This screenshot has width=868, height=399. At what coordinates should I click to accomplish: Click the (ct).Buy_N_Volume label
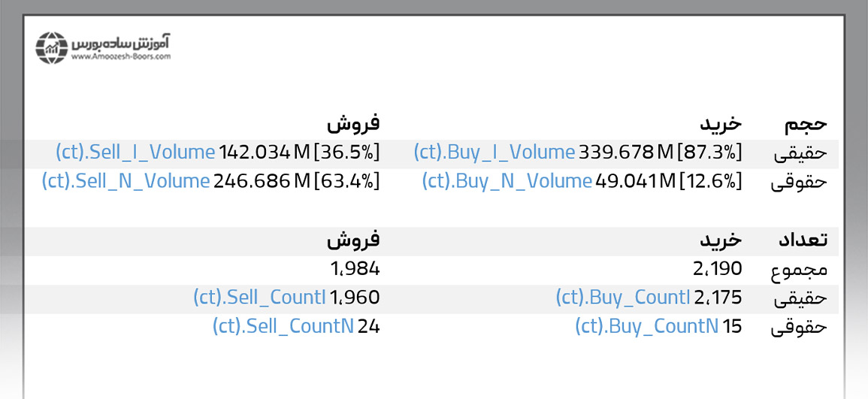[507, 181]
